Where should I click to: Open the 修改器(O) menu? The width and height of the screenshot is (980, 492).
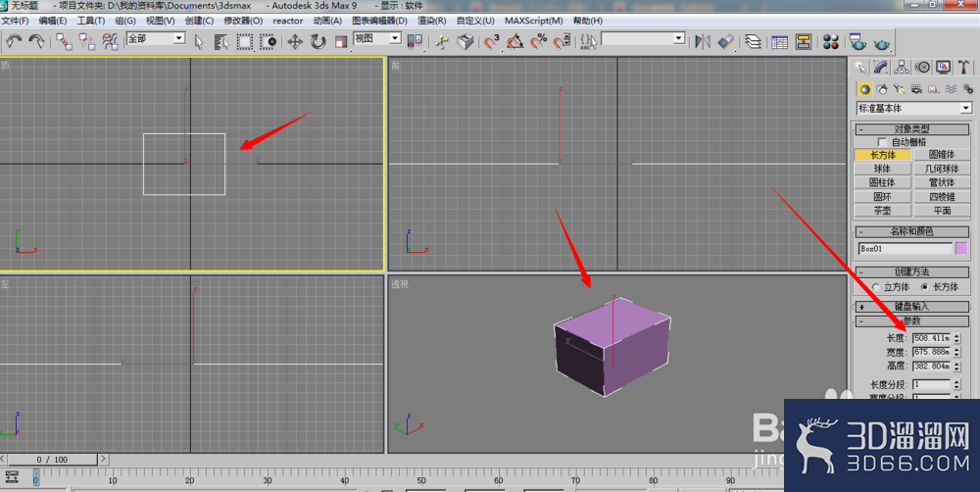(243, 21)
